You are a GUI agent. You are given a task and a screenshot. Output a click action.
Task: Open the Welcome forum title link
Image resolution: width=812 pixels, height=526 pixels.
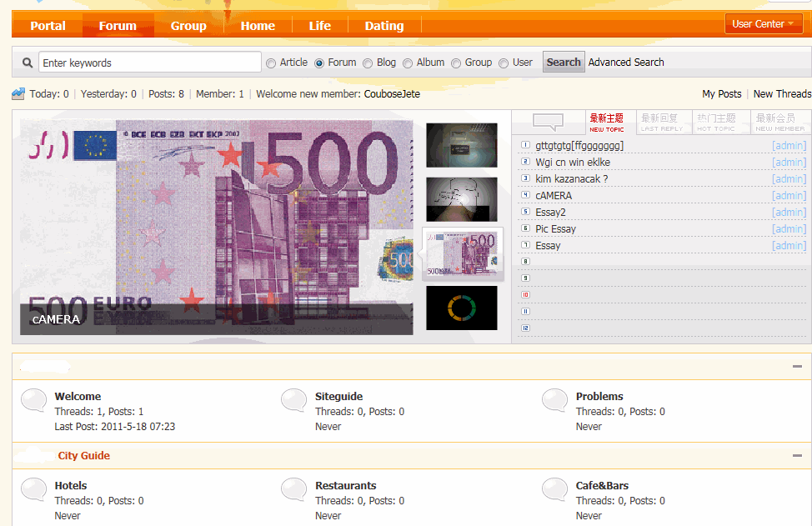(x=78, y=397)
